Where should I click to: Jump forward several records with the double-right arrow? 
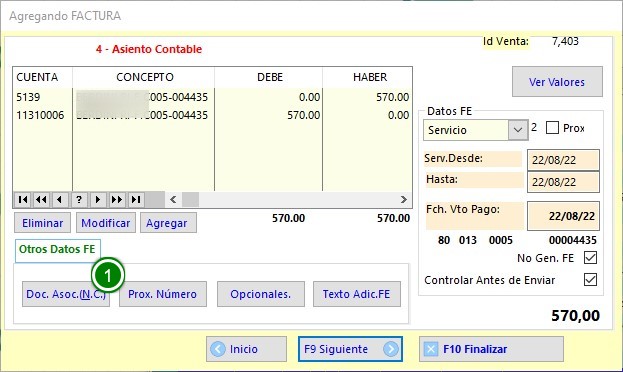[x=116, y=199]
